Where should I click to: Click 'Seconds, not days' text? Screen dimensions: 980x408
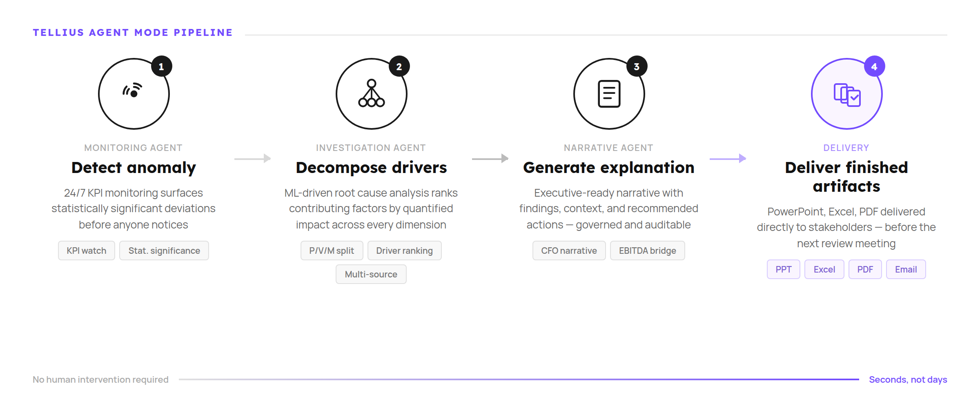908,380
